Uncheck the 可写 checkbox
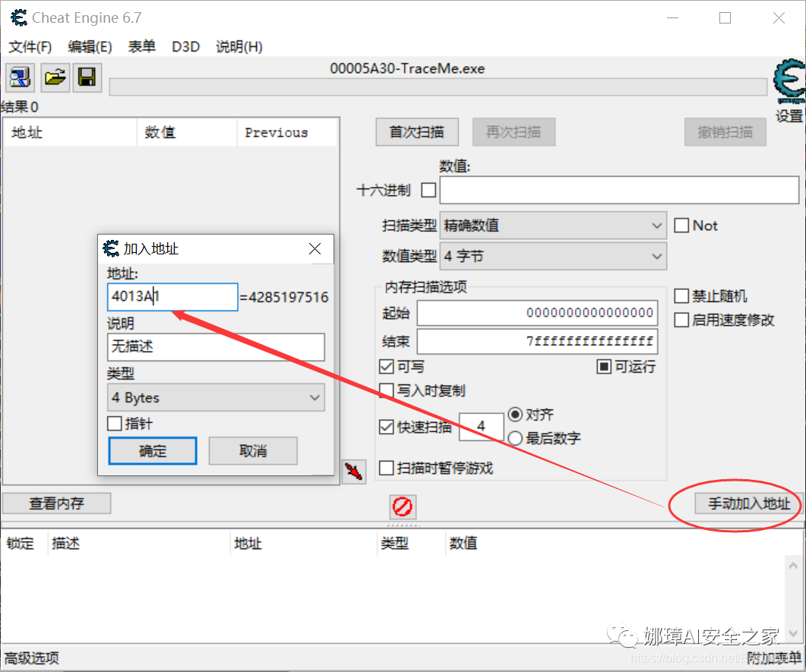The width and height of the screenshot is (806, 672). coord(386,366)
